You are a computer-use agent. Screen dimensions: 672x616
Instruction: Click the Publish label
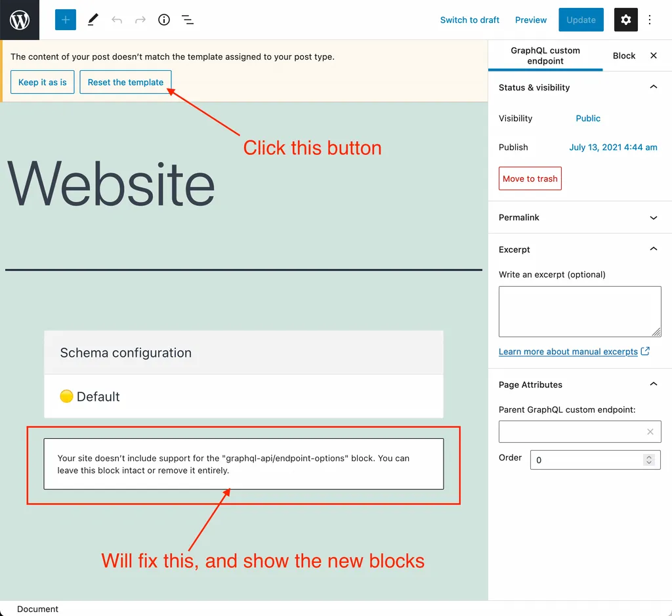[513, 148]
